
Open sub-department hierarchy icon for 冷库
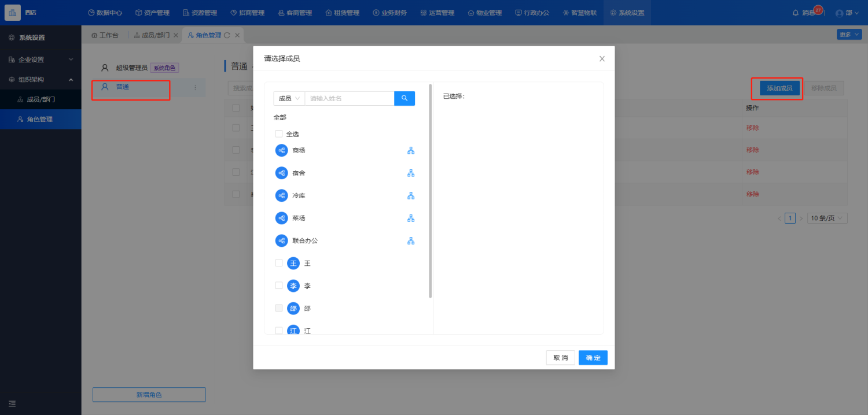click(411, 195)
